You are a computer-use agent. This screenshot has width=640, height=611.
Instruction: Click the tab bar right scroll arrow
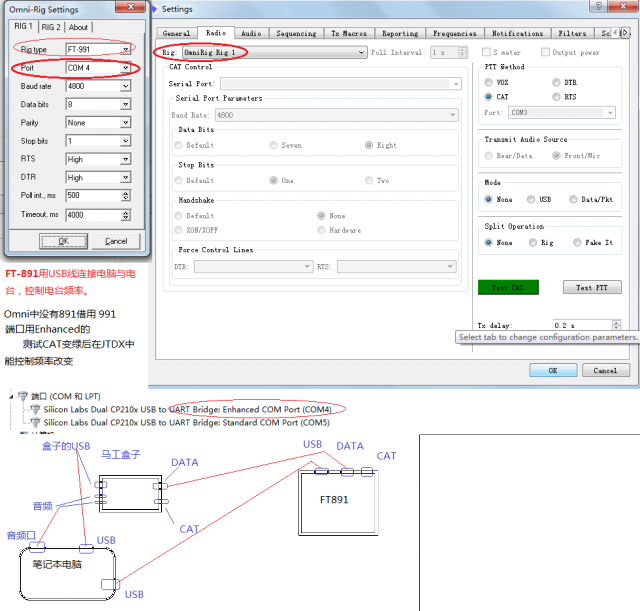(625, 33)
